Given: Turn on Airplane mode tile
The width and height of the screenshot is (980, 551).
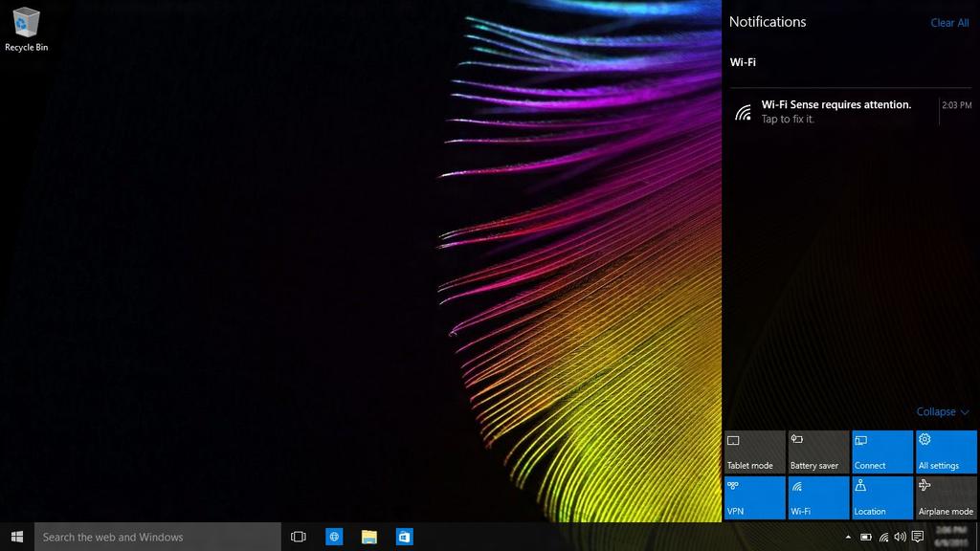Looking at the screenshot, I should tap(946, 497).
